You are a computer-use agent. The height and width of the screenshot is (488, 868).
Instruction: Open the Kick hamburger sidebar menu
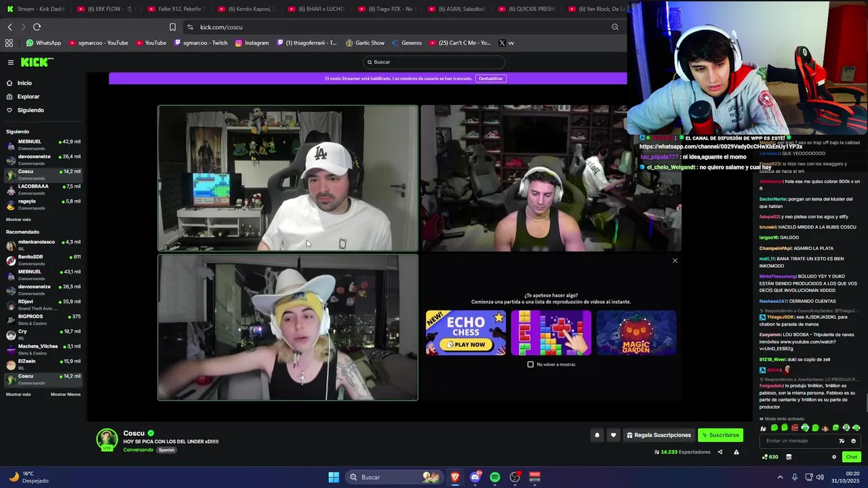(x=11, y=62)
